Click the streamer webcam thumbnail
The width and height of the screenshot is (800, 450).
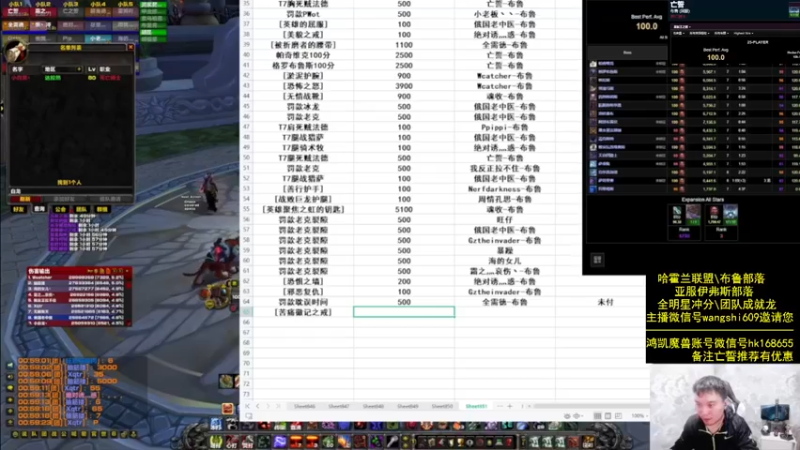(724, 407)
